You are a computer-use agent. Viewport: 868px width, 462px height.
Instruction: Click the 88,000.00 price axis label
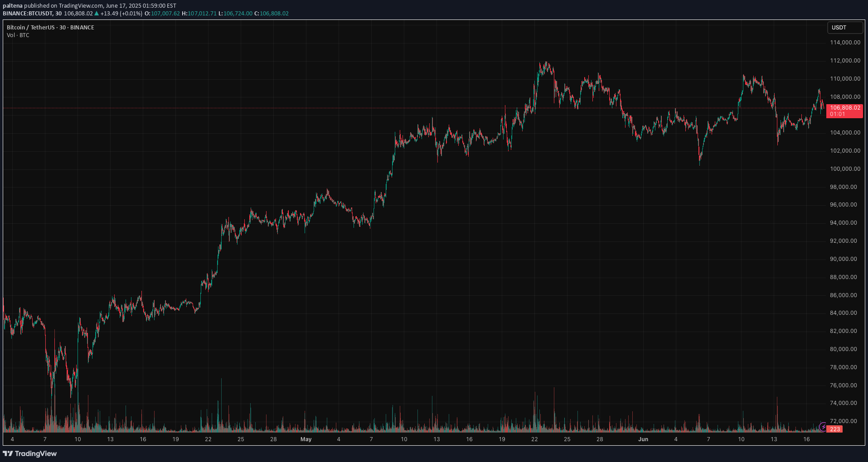pos(844,277)
